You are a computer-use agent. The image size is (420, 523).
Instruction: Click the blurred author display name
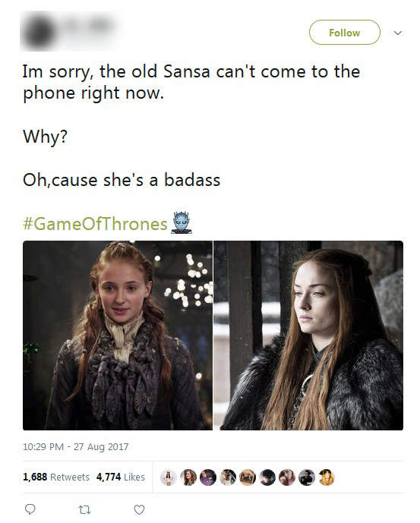click(x=88, y=25)
